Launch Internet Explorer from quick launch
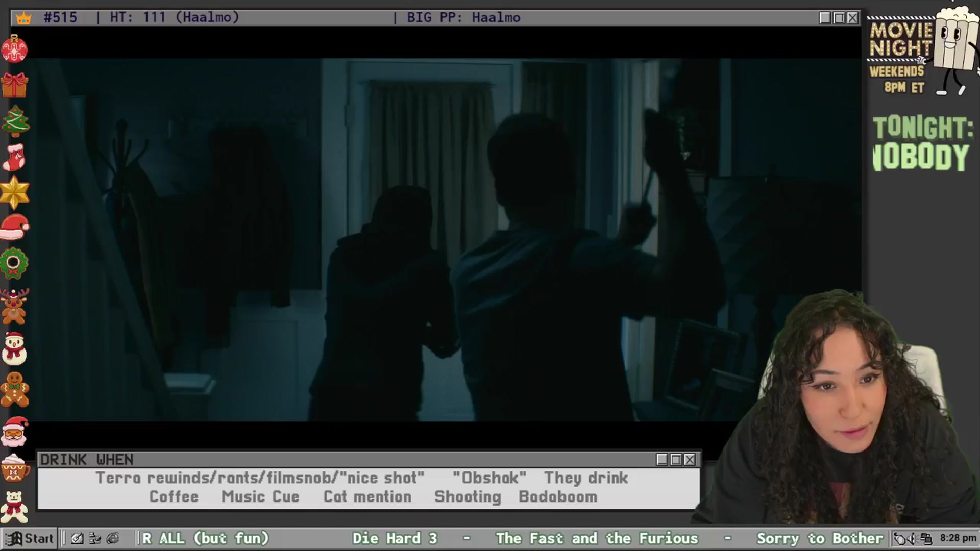 pos(113,538)
